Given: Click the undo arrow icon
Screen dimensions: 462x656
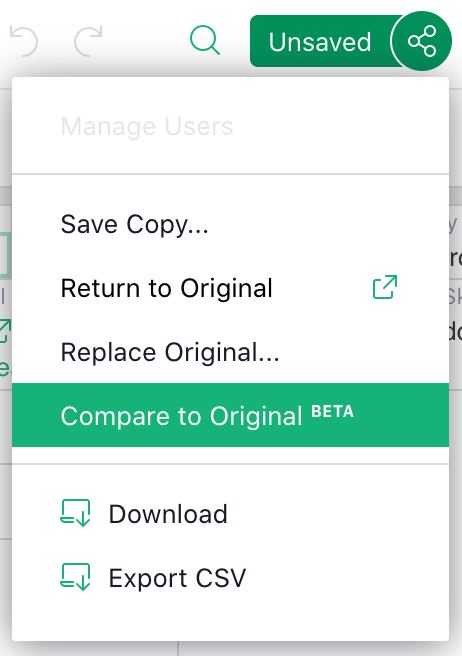Looking at the screenshot, I should pyautogui.click(x=24, y=41).
